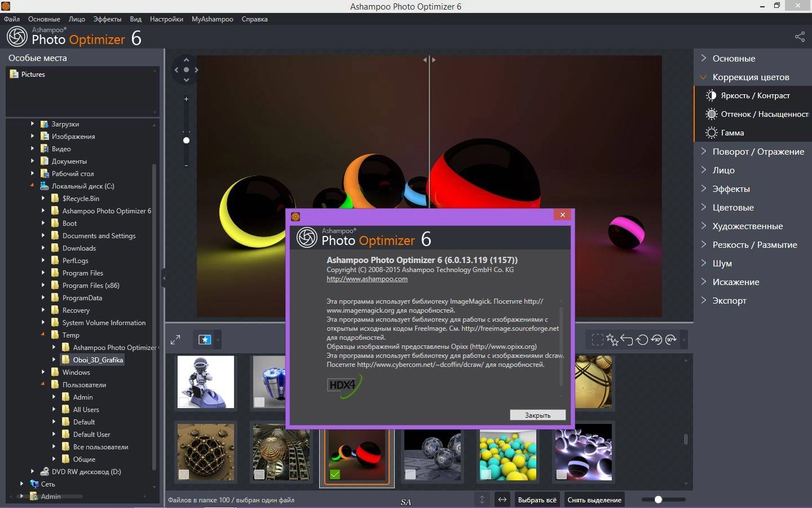
Task: Click Снять выделение button
Action: click(594, 500)
